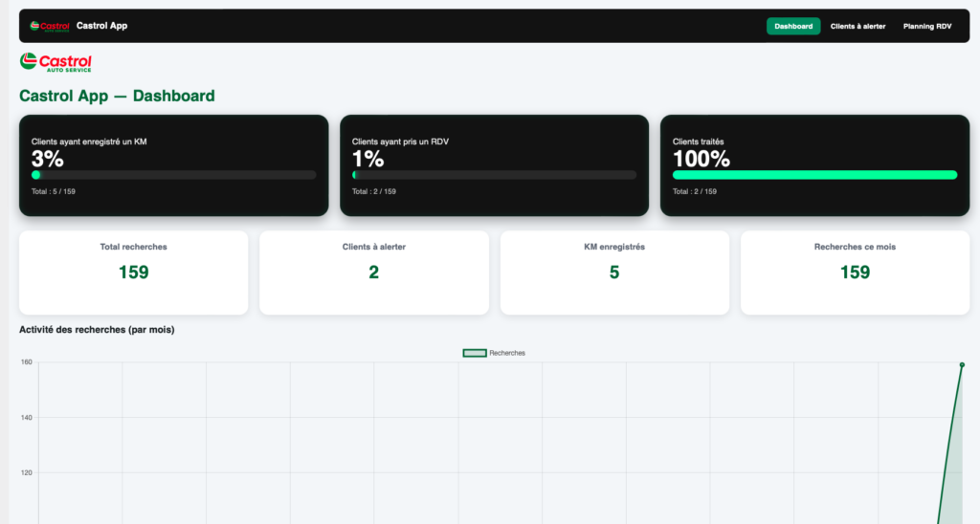Click the Clients traités card percentage
This screenshot has width=980, height=524.
click(x=702, y=159)
